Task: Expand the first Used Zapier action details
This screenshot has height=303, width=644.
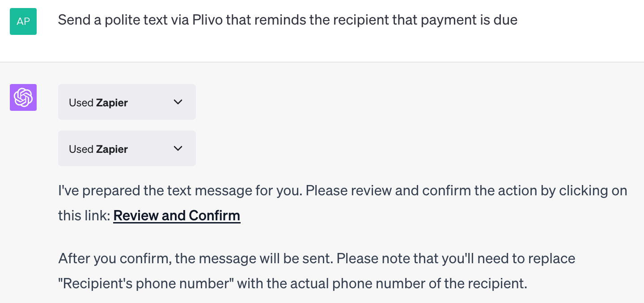Action: 127,102
